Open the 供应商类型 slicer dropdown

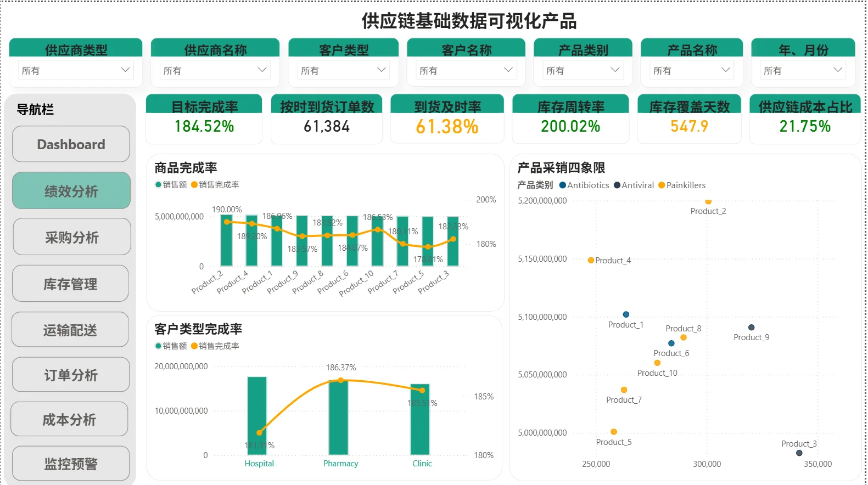(x=75, y=70)
